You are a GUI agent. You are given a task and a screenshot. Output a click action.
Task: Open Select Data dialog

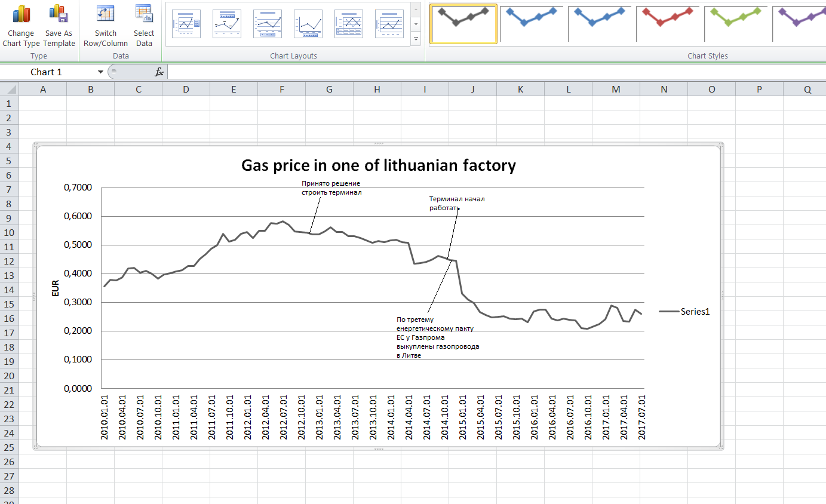pyautogui.click(x=144, y=25)
